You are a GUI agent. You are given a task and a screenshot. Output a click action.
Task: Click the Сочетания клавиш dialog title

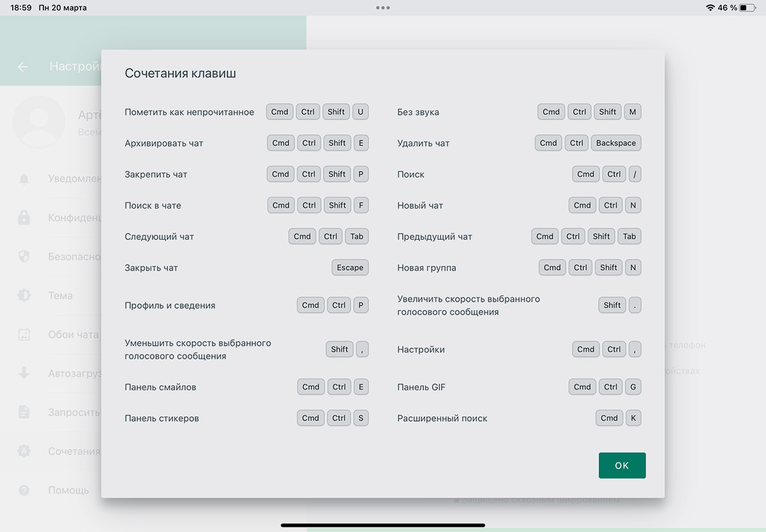[x=180, y=73]
